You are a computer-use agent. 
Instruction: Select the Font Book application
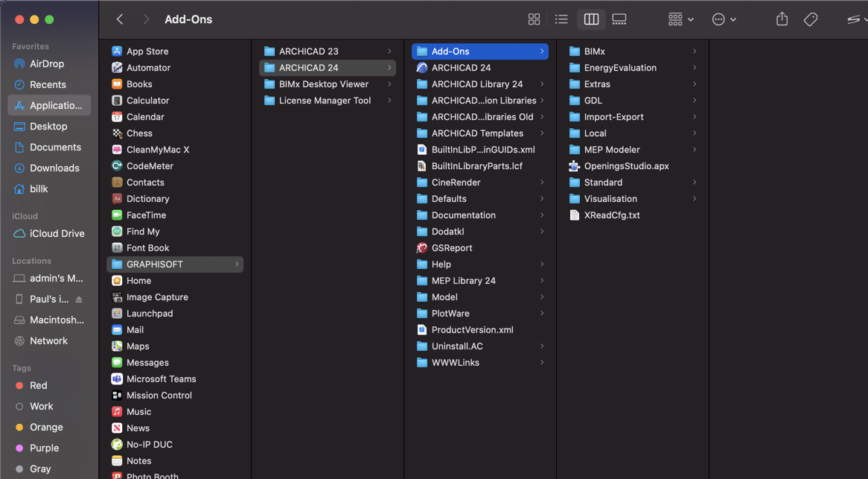pos(175,248)
